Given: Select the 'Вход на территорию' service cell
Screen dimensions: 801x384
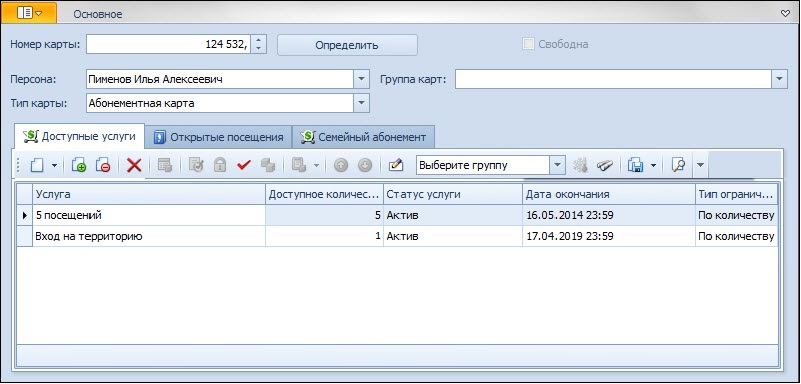Looking at the screenshot, I should point(149,236).
